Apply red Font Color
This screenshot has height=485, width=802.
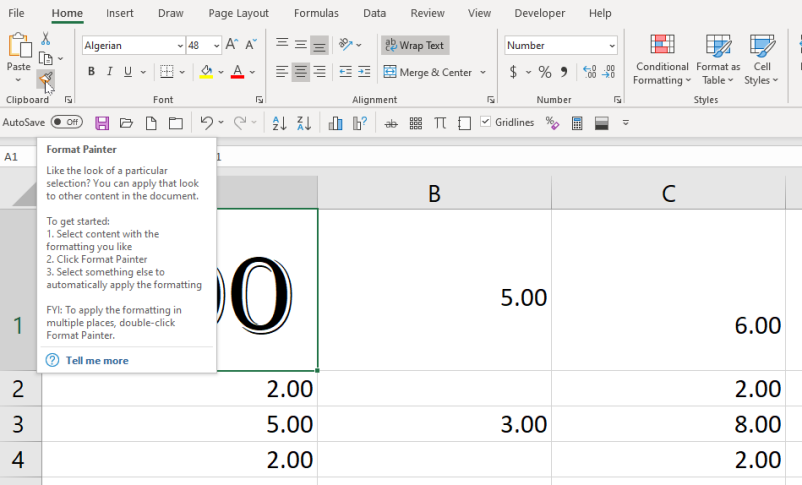237,72
